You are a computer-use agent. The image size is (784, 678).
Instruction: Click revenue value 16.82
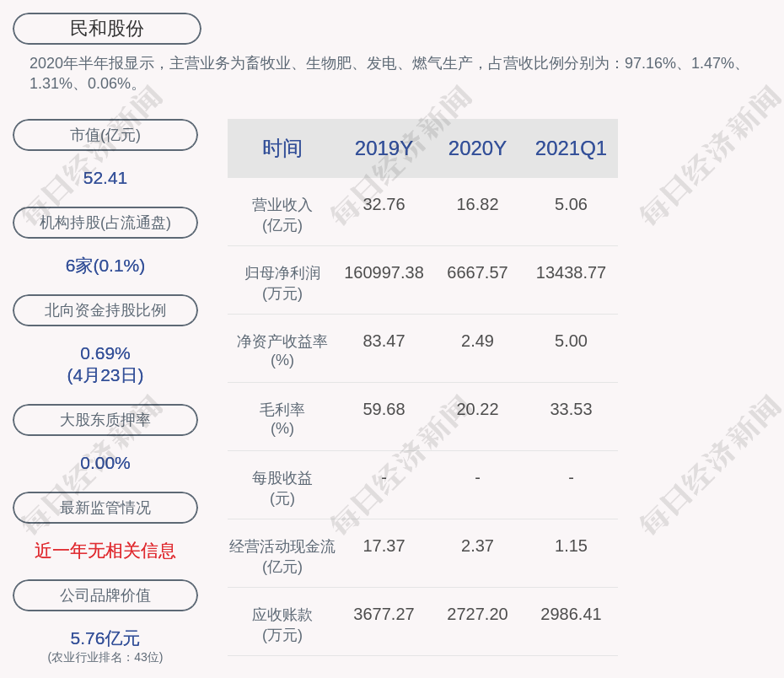pos(477,205)
